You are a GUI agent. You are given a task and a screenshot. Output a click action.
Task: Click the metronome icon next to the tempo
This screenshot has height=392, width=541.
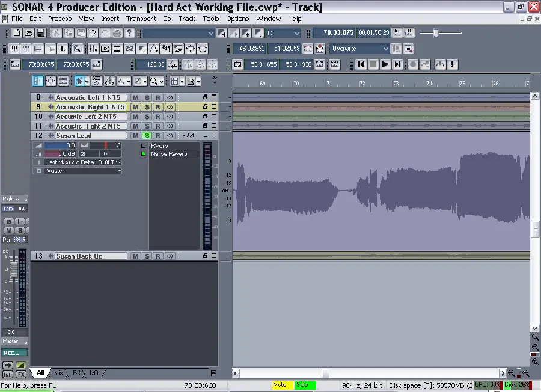point(173,64)
